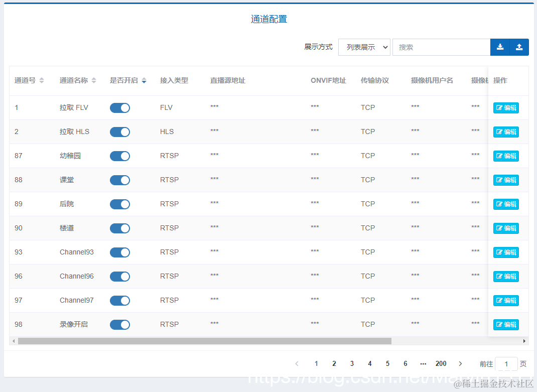
Task: Click the previous-page chevron in pagination
Action: pos(297,363)
